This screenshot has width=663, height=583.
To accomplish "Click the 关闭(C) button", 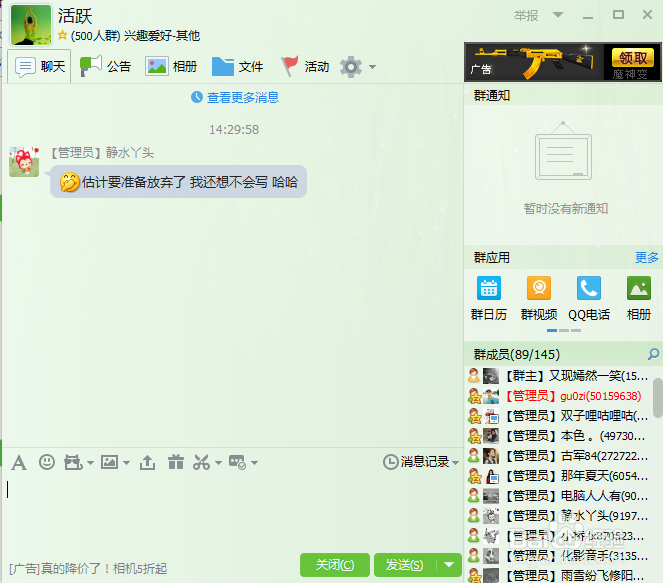I will click(x=335, y=565).
